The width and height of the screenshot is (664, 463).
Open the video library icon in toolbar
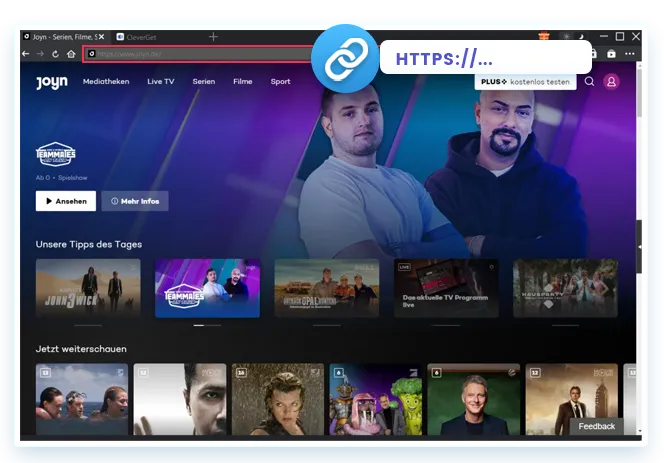coord(611,54)
